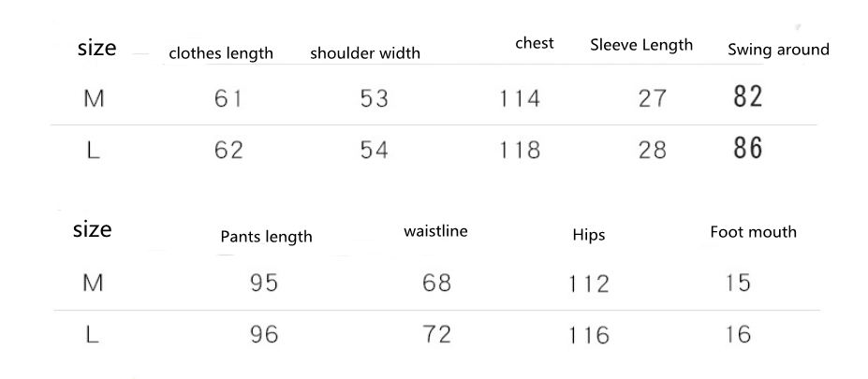Click the "Sleeve Length" header label
The image size is (868, 379).
click(x=641, y=45)
